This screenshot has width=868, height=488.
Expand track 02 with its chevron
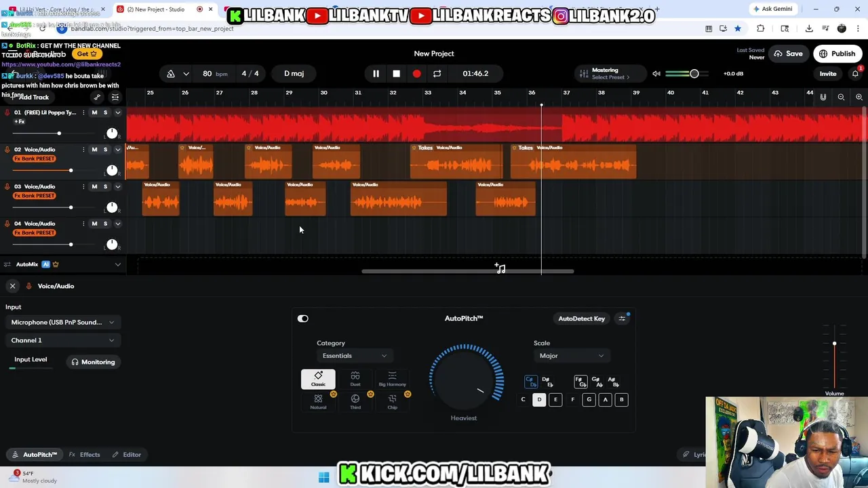coord(117,149)
